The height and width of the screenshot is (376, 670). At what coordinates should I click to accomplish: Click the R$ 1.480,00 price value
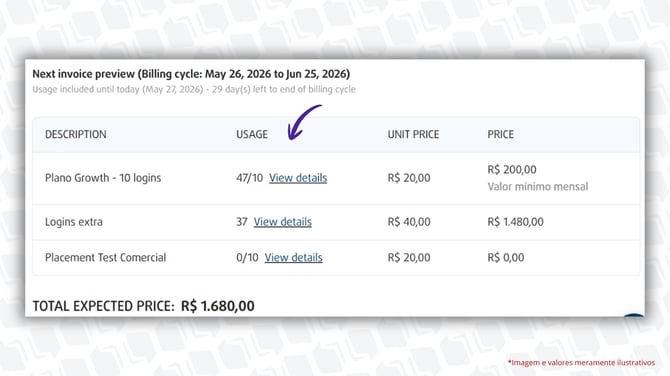click(x=515, y=222)
